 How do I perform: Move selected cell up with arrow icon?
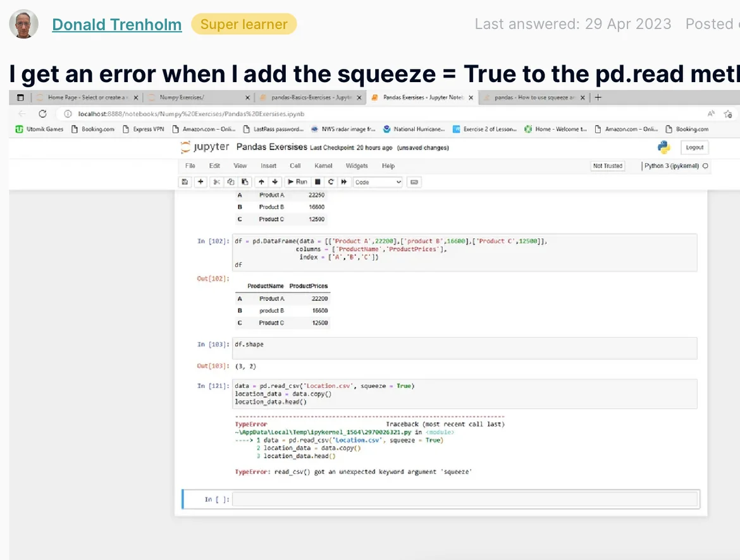click(261, 182)
